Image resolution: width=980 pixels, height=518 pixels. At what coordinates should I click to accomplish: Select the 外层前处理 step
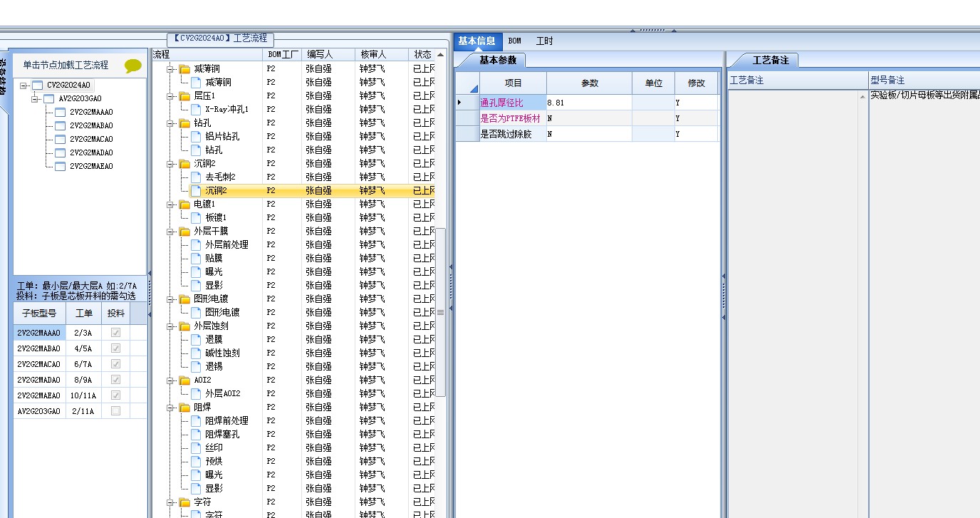tap(226, 245)
